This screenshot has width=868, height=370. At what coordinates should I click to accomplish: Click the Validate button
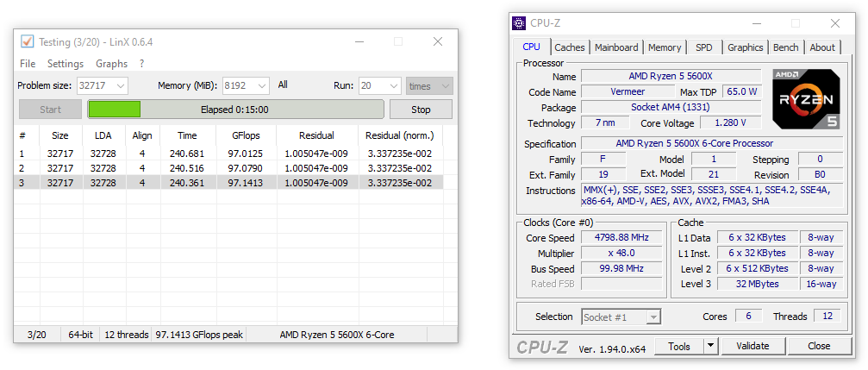click(x=752, y=346)
